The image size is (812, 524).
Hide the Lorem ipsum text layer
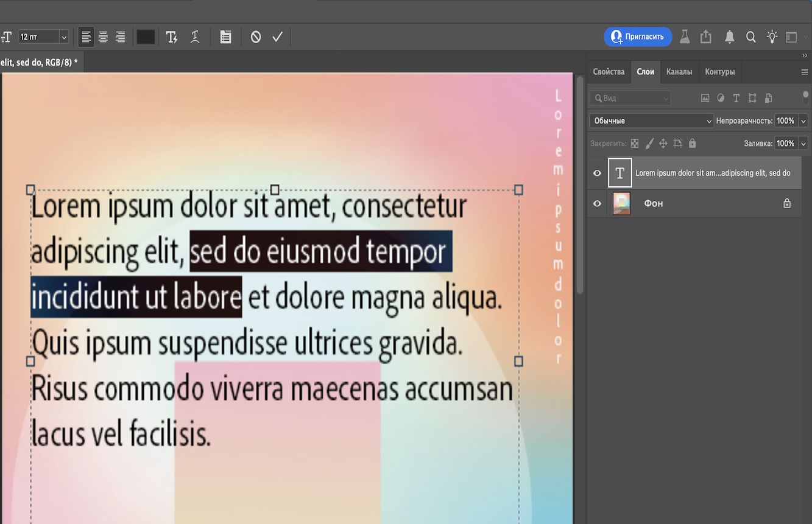point(597,173)
